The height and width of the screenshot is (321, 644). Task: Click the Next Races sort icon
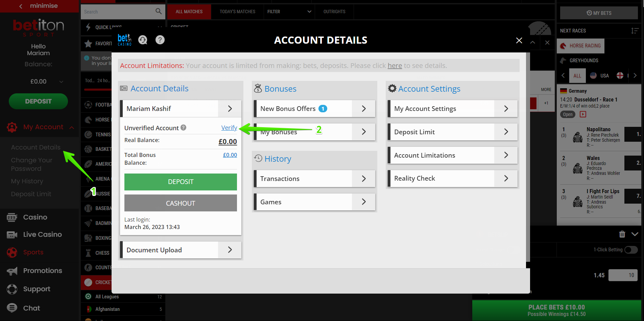[635, 31]
